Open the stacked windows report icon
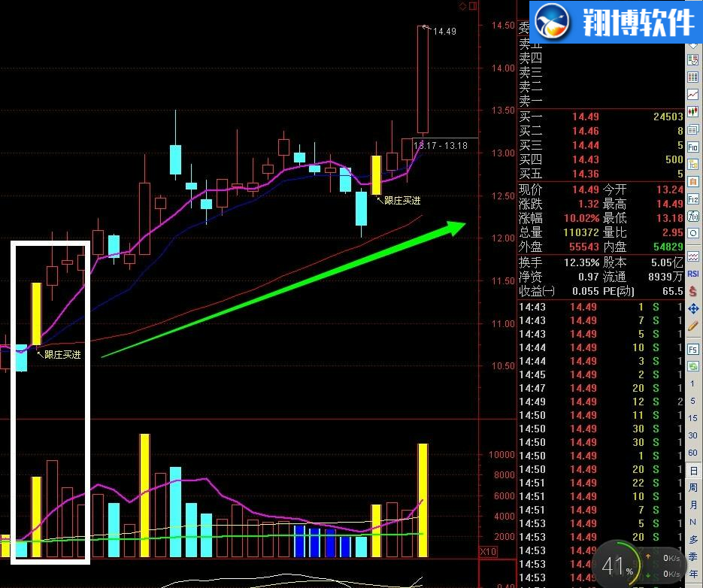The width and height of the screenshot is (703, 588). pyautogui.click(x=692, y=129)
